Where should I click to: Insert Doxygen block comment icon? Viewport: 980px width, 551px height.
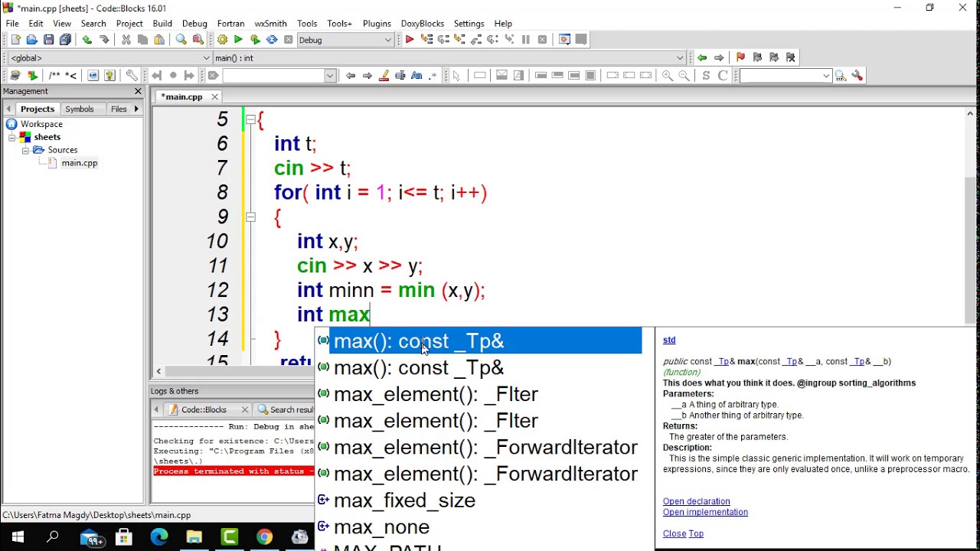click(x=54, y=76)
